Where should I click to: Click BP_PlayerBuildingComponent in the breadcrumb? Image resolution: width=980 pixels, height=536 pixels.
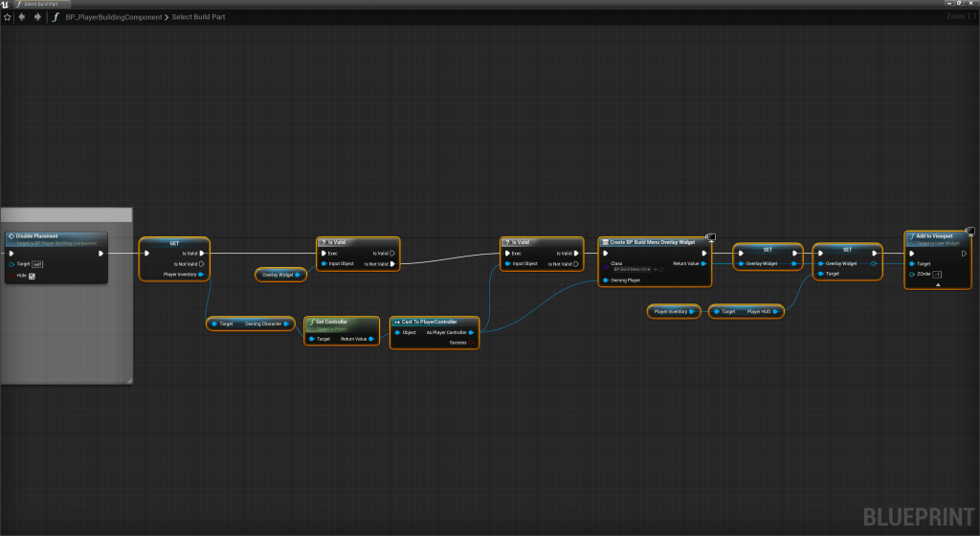115,17
